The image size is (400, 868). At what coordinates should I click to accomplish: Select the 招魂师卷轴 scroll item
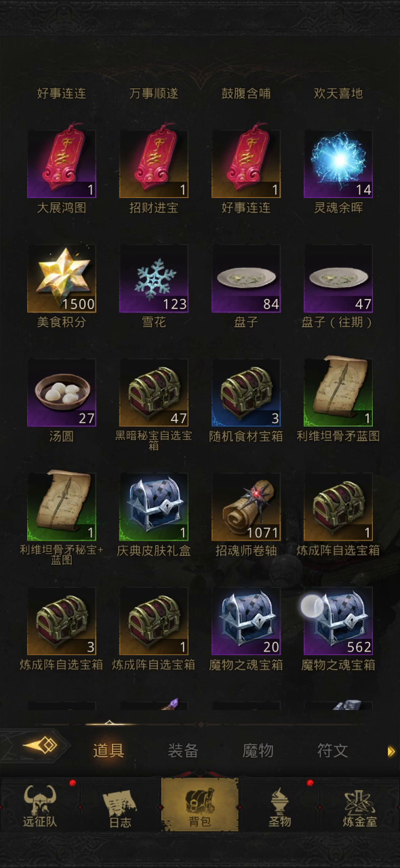click(x=246, y=507)
